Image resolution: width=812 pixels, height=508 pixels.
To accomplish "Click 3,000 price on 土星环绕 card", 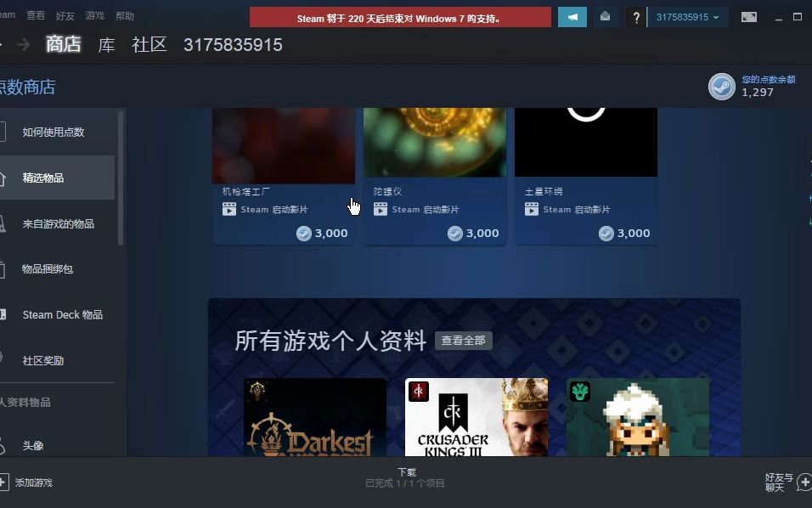I will click(634, 233).
